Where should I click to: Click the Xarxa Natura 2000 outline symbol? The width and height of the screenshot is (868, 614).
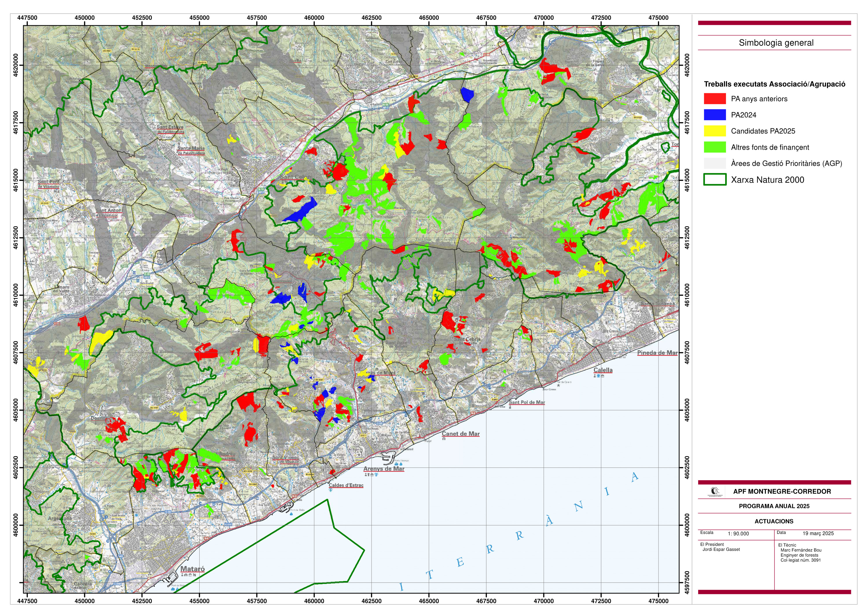pyautogui.click(x=715, y=180)
